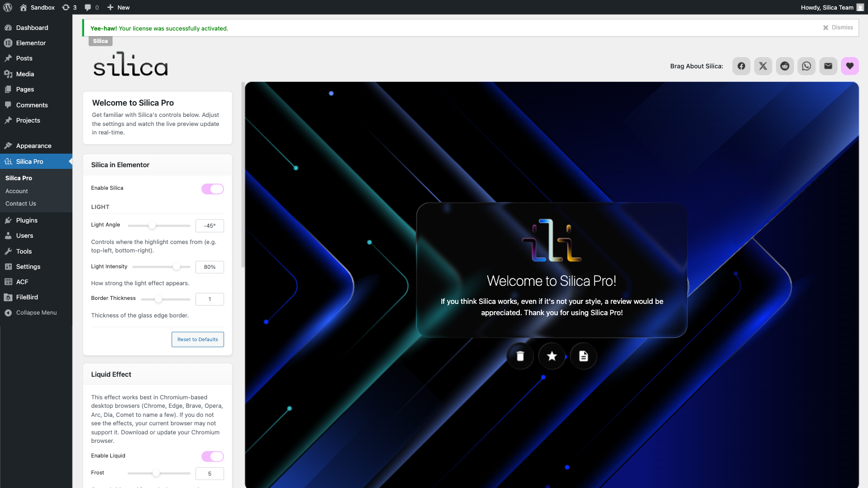Image resolution: width=868 pixels, height=488 pixels.
Task: Share Silica on Reddit
Action: pyautogui.click(x=784, y=66)
